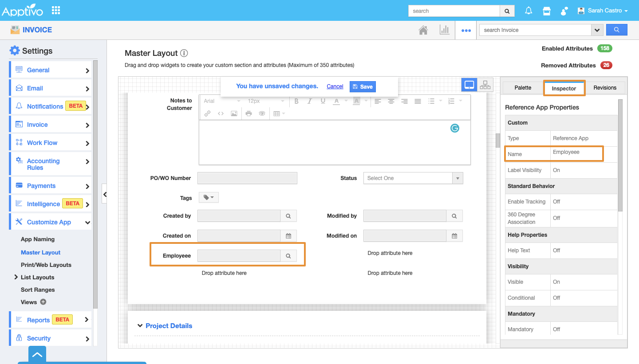Apply italic in Notes editor

[310, 101]
